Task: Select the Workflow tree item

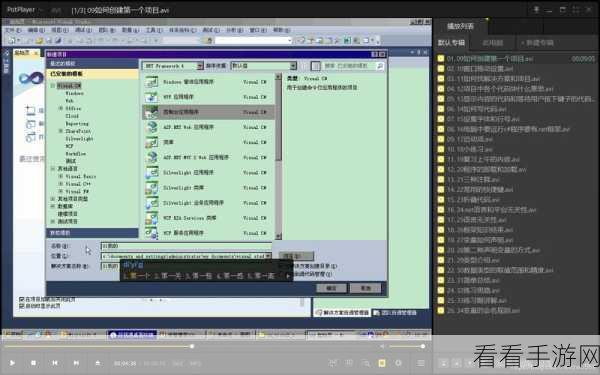Action: point(75,154)
